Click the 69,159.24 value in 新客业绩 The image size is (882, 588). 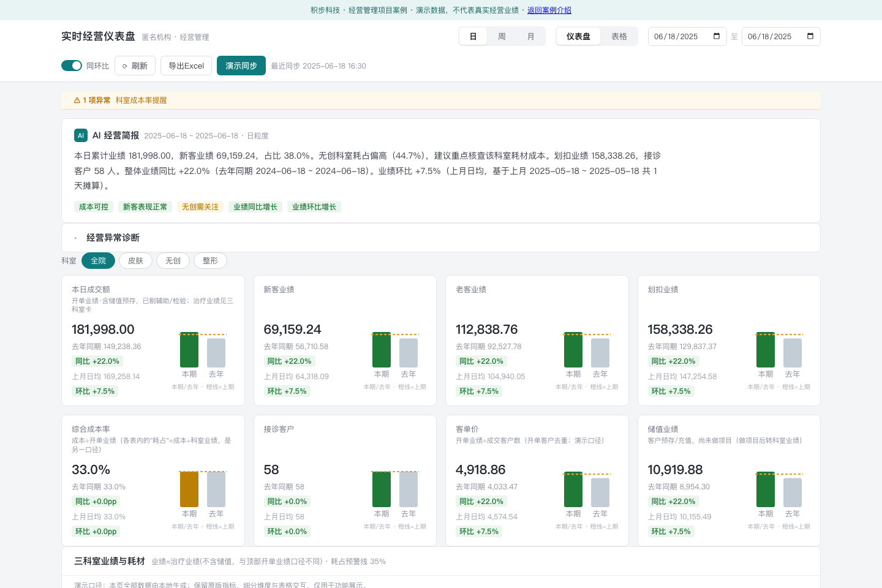(292, 330)
